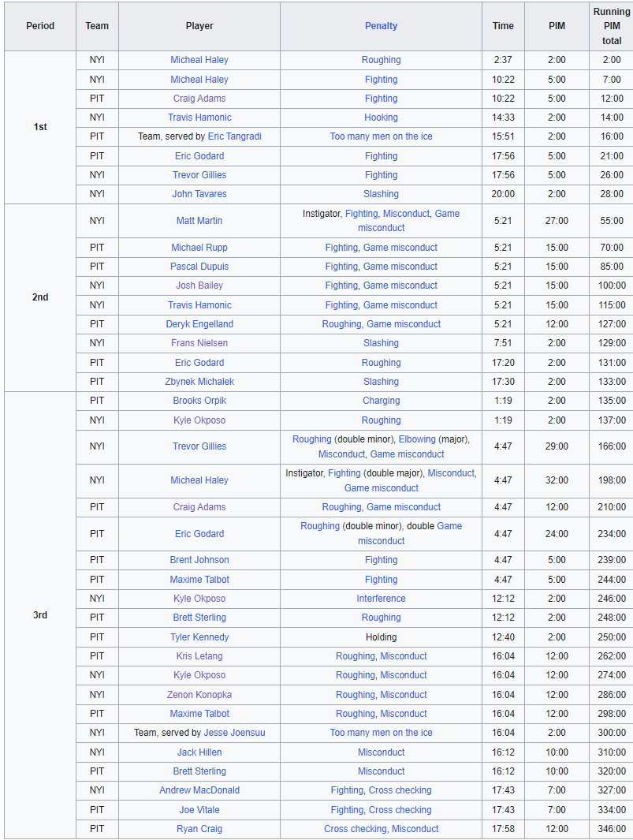Open the Jack Hillen player link

[199, 752]
